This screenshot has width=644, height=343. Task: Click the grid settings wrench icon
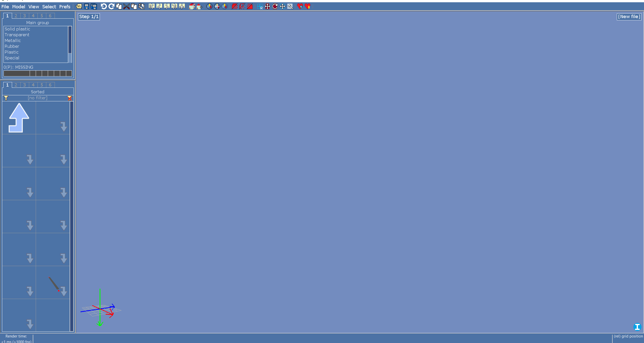[290, 7]
